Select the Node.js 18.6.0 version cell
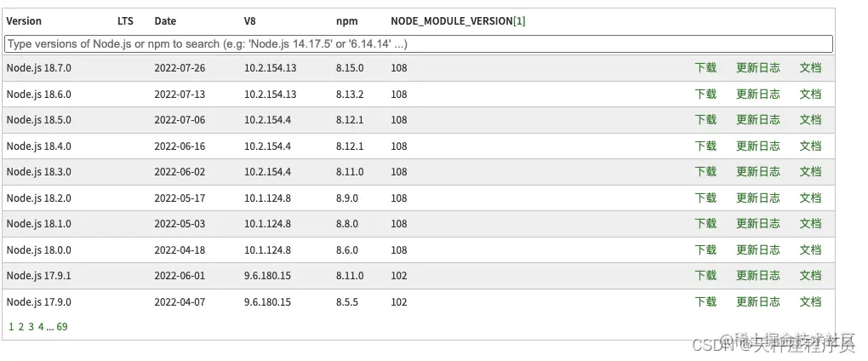868x361 pixels. point(39,95)
